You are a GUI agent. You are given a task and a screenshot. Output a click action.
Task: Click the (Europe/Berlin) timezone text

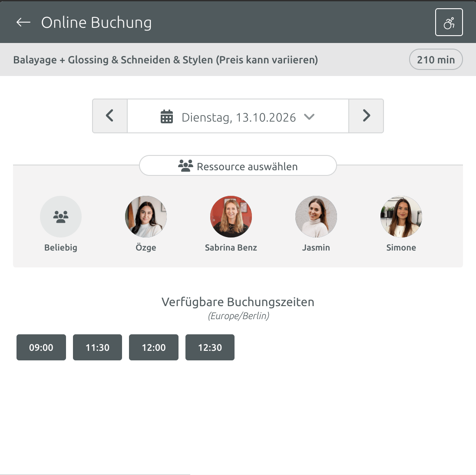(238, 316)
